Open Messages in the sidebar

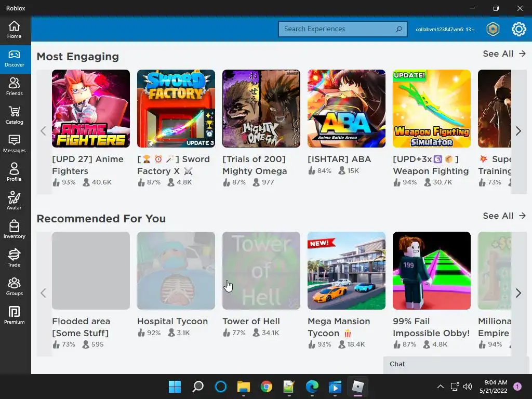[14, 144]
